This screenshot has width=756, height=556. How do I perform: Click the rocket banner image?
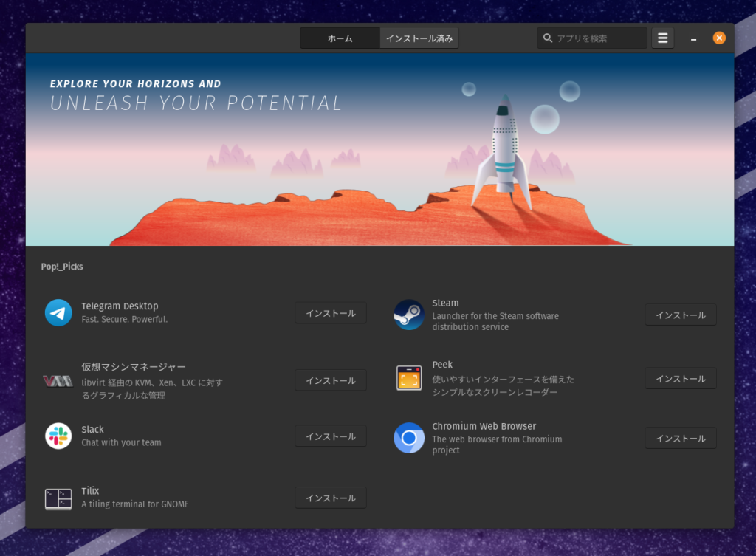pos(379,149)
